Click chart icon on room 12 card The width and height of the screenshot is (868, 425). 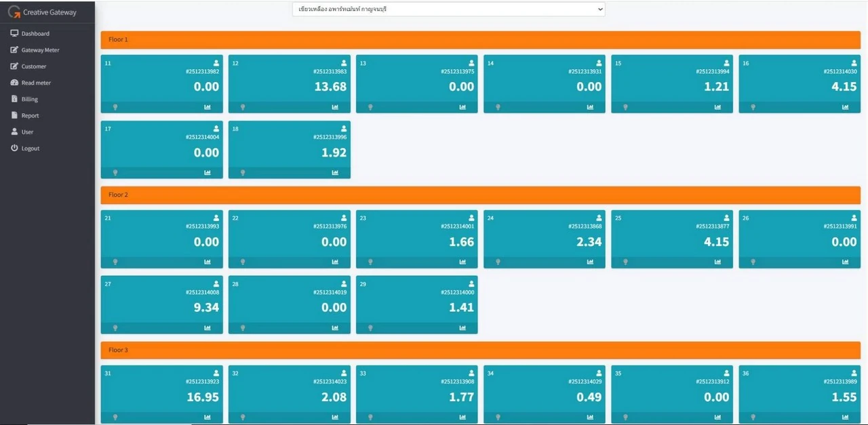click(x=335, y=107)
